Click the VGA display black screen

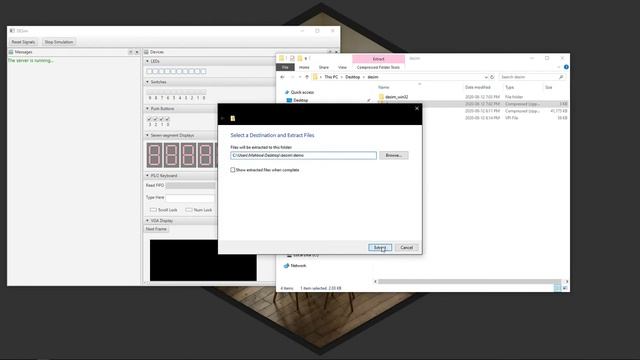(x=203, y=260)
